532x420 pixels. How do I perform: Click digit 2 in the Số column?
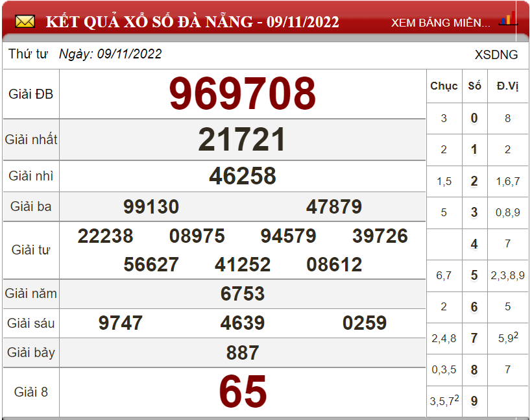[x=474, y=181]
